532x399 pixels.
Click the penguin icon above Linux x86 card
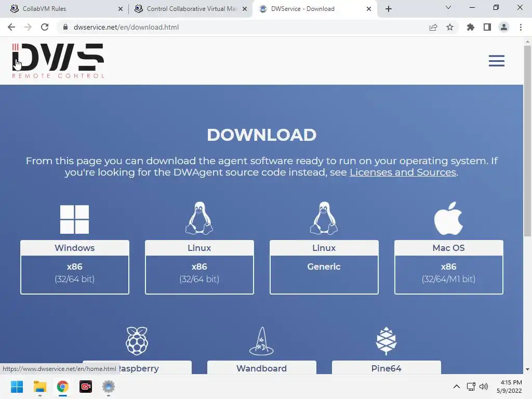199,218
